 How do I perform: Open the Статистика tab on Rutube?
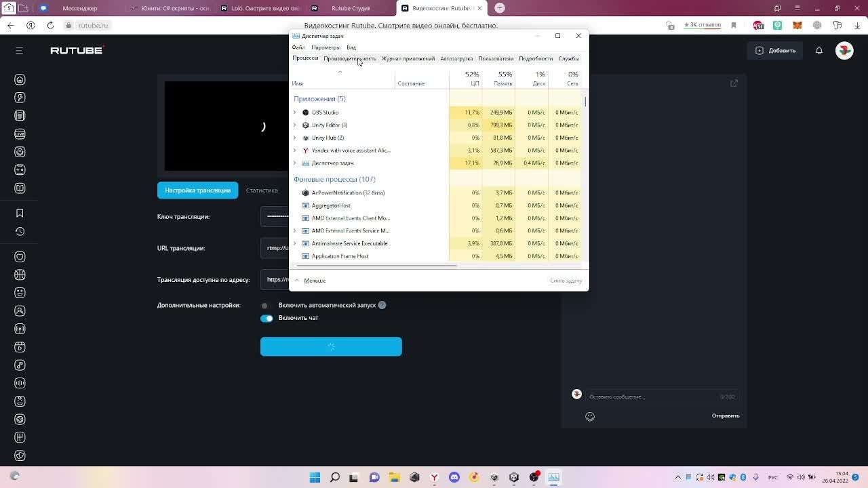click(262, 190)
